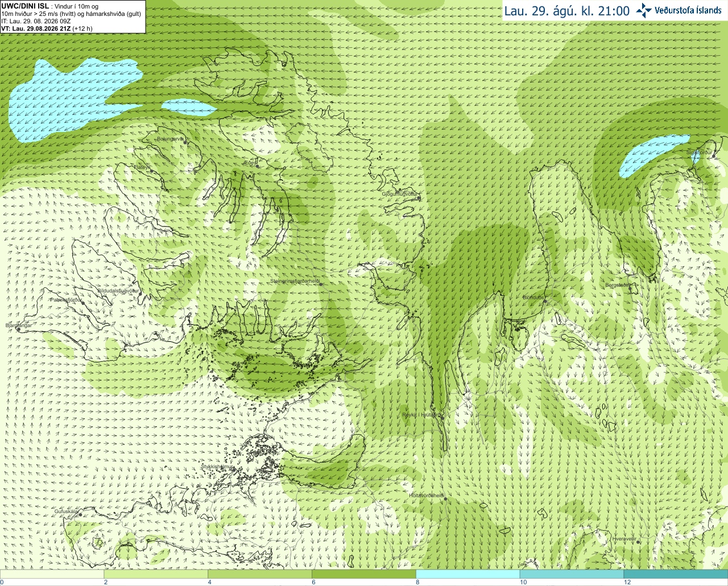
Task: Click the Bjargtangar station marker
Action: (18, 329)
